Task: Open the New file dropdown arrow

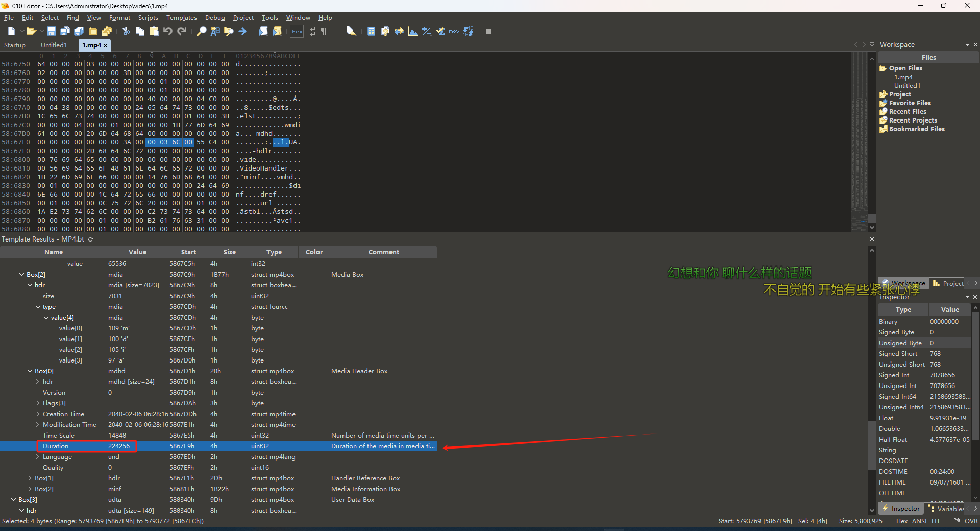Action: pos(21,31)
